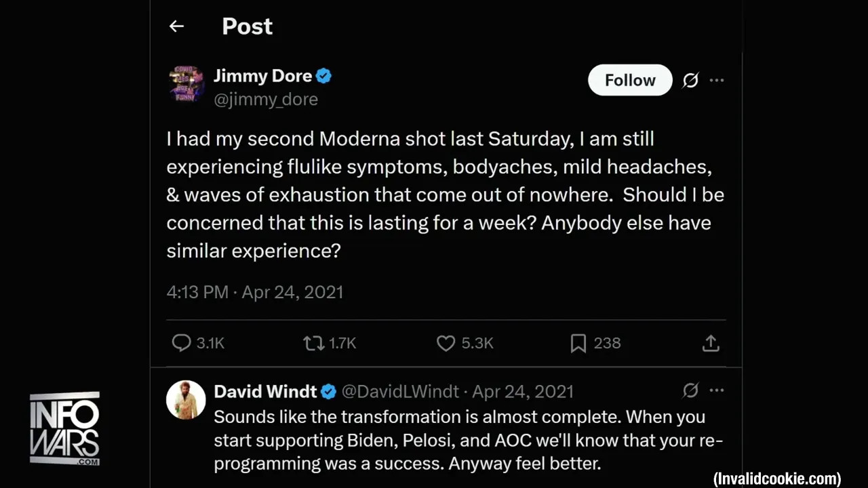Open the David Windt display name

(x=265, y=392)
